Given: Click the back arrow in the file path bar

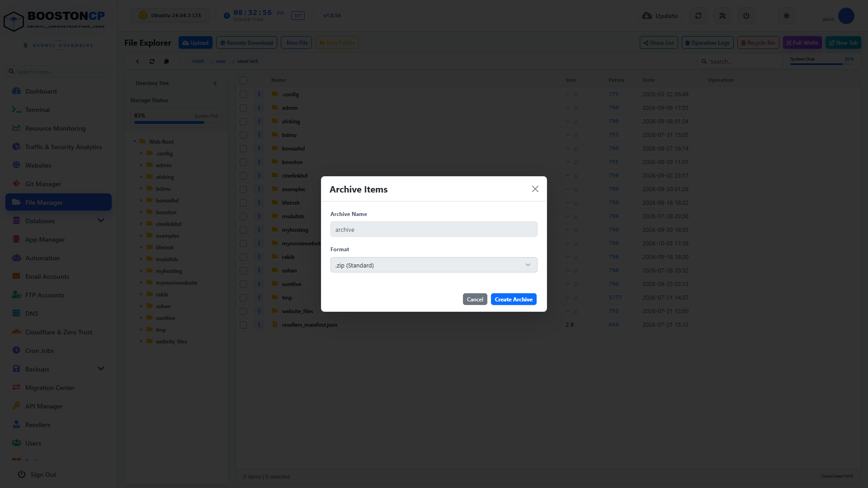Looking at the screenshot, I should point(137,61).
